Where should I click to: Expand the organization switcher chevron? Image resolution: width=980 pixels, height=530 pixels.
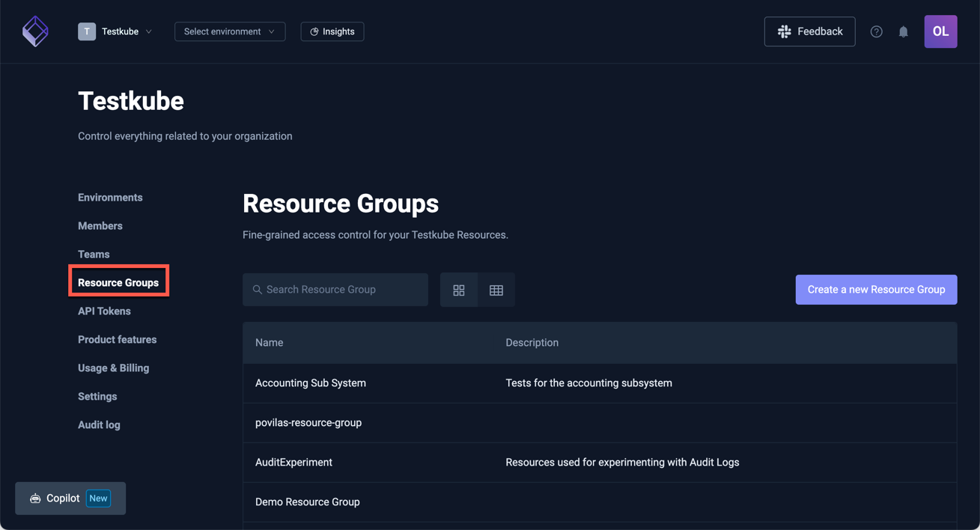[149, 31]
